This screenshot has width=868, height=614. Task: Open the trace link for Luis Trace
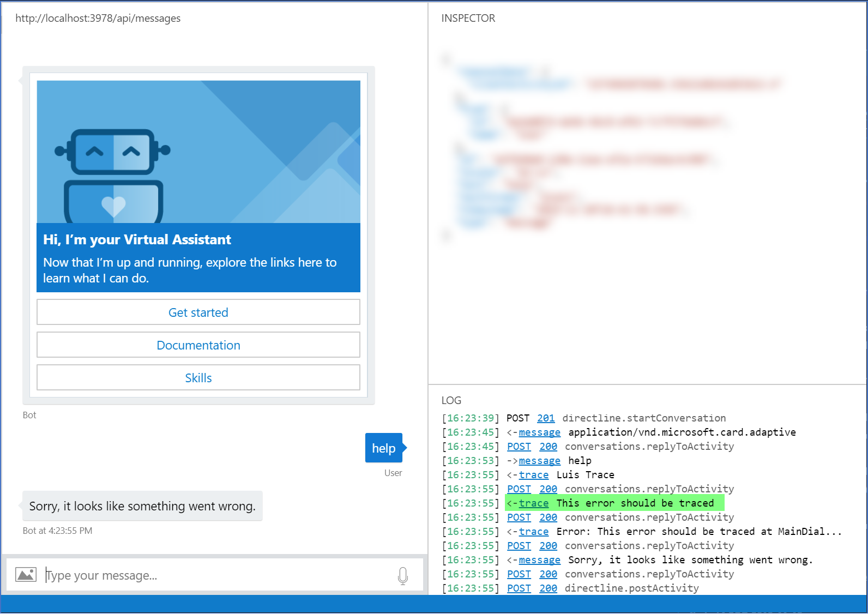point(533,475)
